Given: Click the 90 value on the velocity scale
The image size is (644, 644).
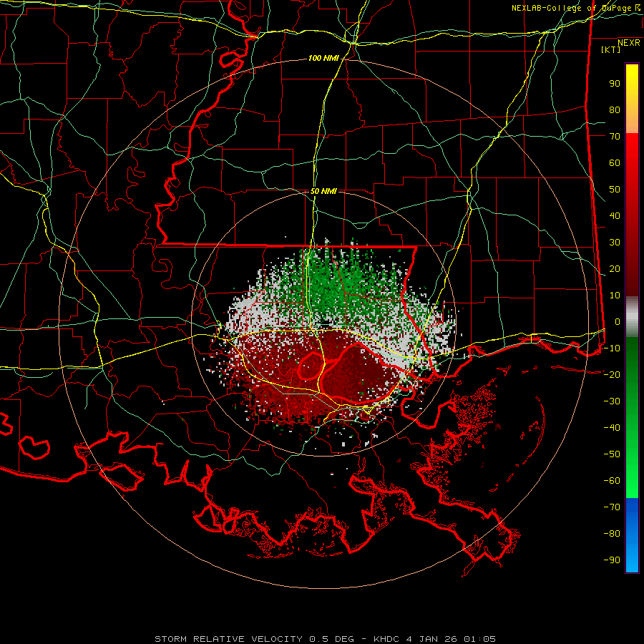Looking at the screenshot, I should 615,84.
